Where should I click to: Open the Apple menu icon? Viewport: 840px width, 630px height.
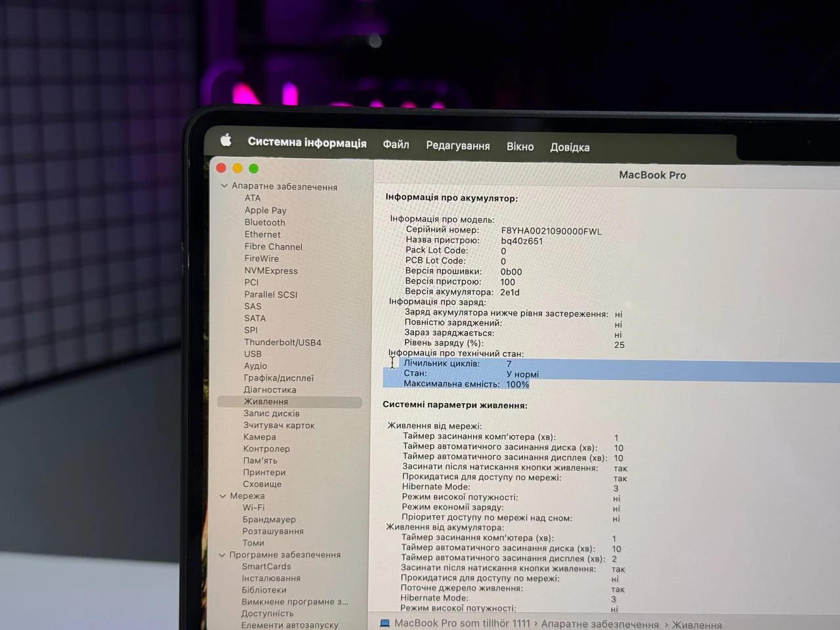click(226, 140)
